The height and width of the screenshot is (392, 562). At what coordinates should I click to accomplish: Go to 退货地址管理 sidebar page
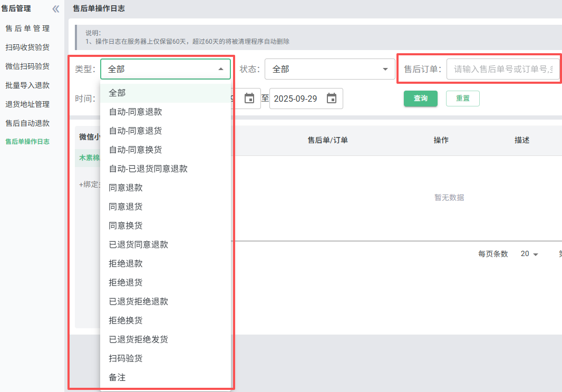[x=27, y=104]
